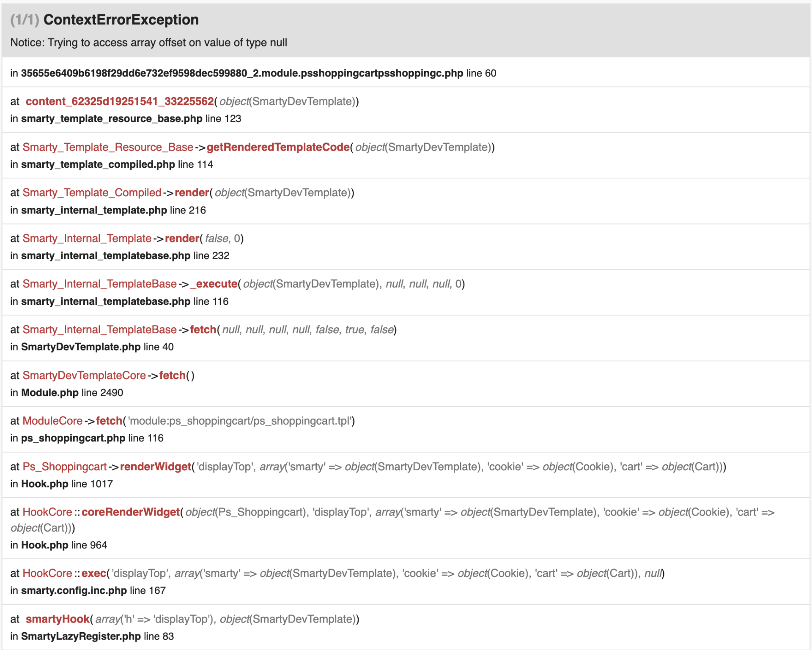Click the ContextErrorException heading

point(121,20)
